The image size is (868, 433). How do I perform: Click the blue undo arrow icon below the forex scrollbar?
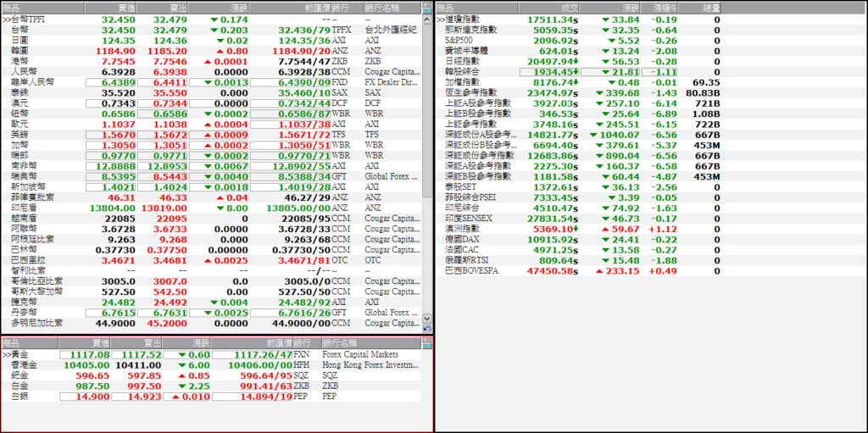427,328
